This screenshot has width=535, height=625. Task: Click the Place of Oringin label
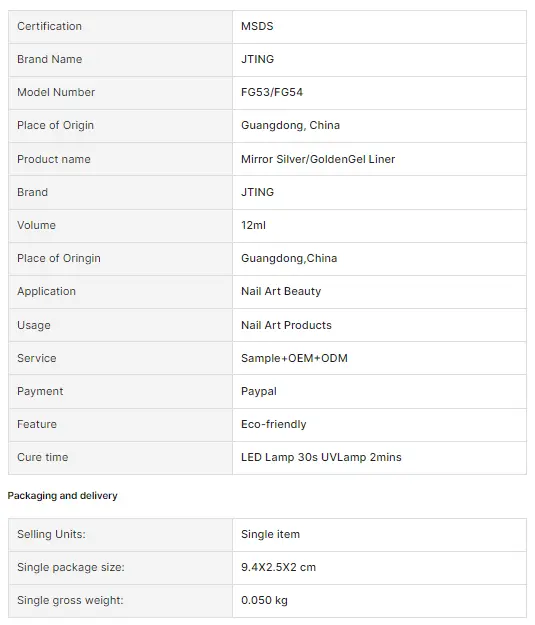pos(59,258)
